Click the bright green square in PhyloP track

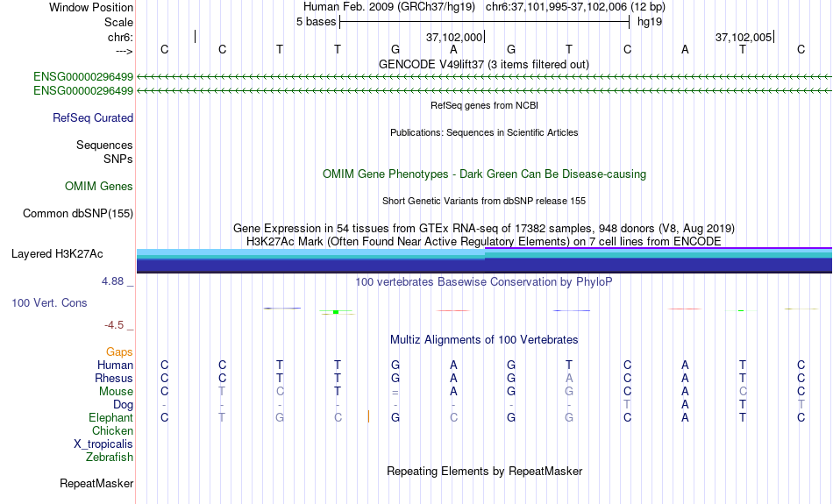click(x=336, y=312)
